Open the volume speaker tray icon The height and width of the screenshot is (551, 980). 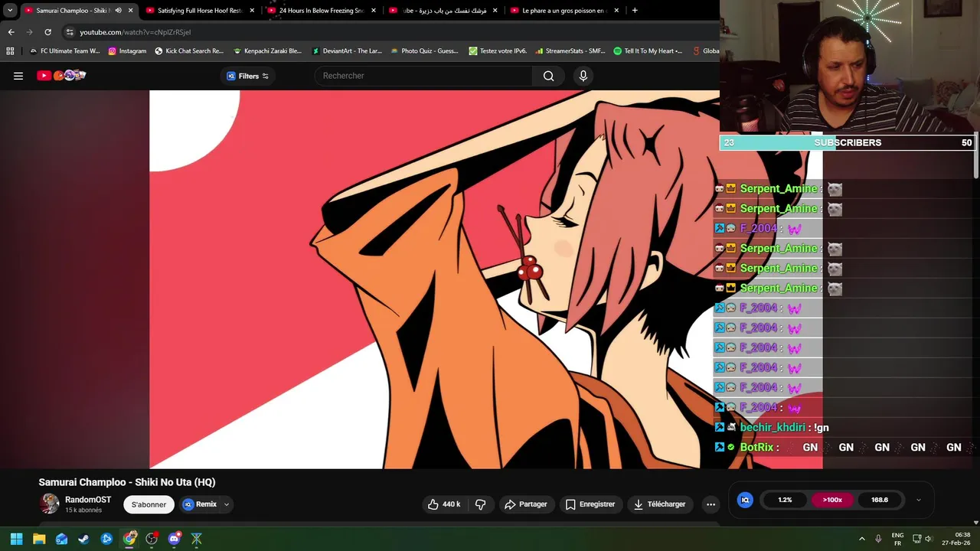click(x=930, y=539)
